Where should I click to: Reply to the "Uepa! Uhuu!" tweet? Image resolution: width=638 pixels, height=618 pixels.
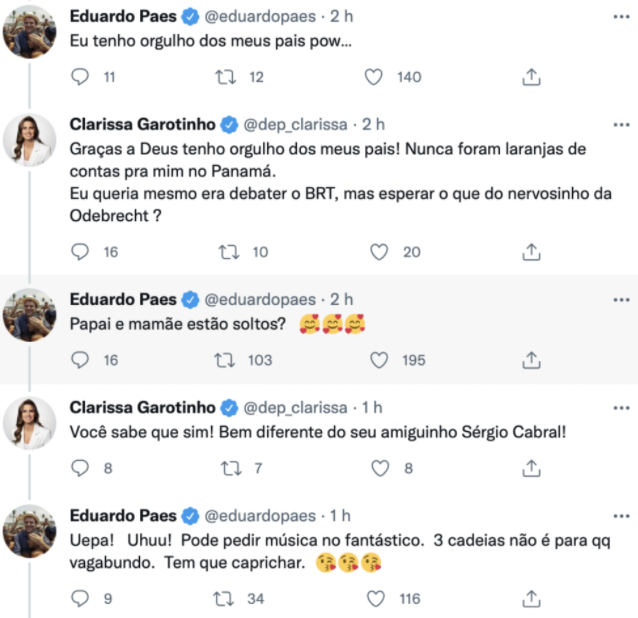click(x=82, y=599)
